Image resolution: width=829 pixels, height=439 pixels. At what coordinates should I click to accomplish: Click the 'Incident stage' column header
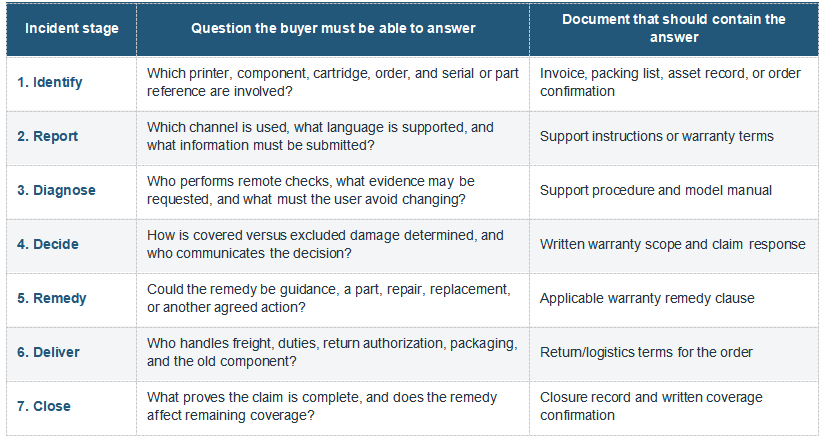pos(71,29)
